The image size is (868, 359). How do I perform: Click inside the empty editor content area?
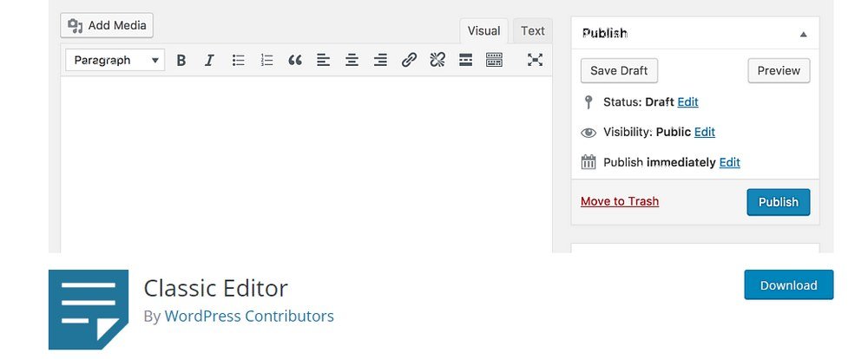306,164
